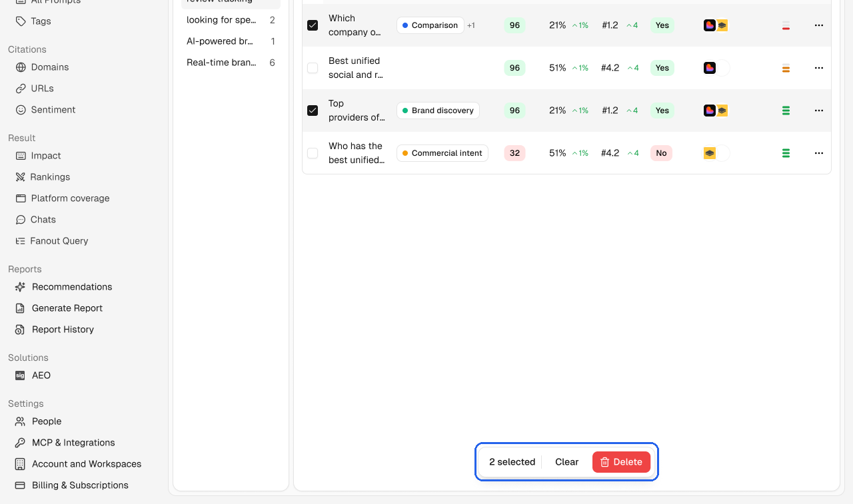Image resolution: width=853 pixels, height=504 pixels.
Task: Open more options for 'Who has the best' row
Action: coord(819,153)
